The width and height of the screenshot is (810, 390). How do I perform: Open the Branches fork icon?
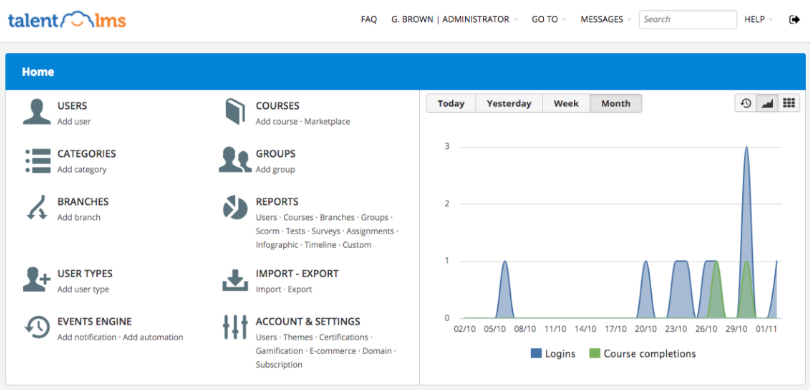tap(37, 209)
